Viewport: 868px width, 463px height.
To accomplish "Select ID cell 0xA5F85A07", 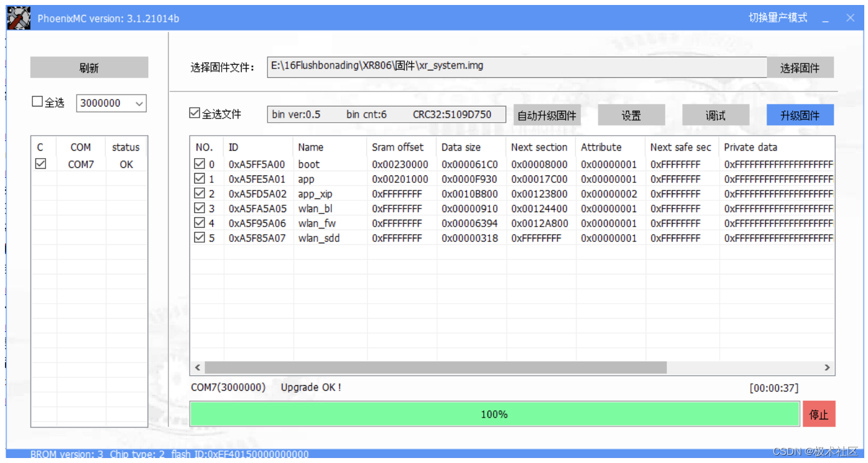I will point(257,238).
